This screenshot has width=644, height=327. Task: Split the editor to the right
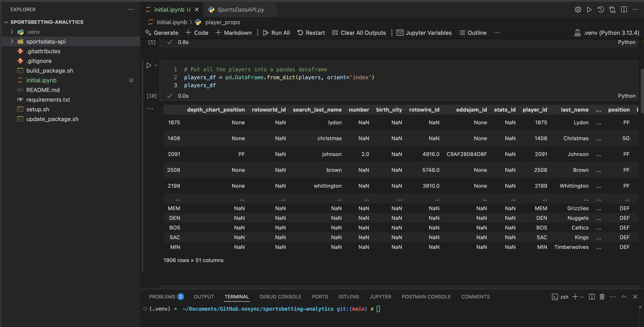(624, 10)
